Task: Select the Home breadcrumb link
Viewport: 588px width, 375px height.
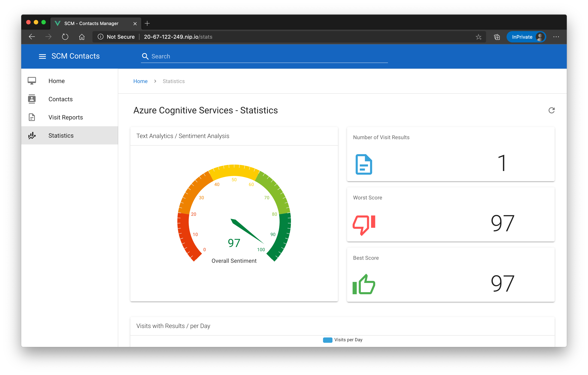Action: [x=140, y=81]
